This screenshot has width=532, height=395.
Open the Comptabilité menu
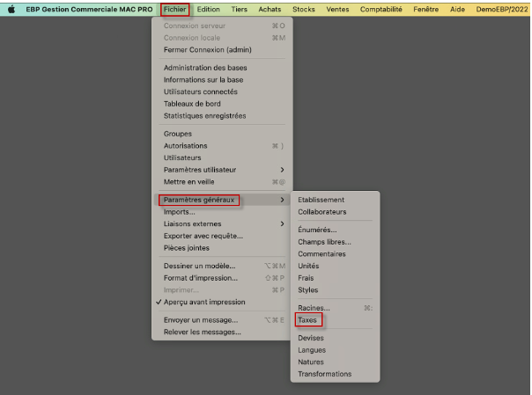pyautogui.click(x=381, y=9)
